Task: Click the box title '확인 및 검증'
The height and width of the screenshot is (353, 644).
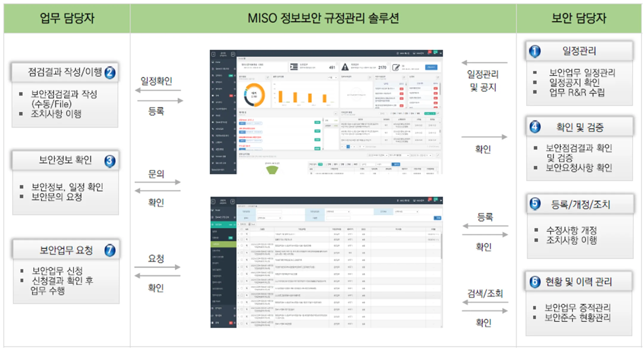Action: [580, 127]
